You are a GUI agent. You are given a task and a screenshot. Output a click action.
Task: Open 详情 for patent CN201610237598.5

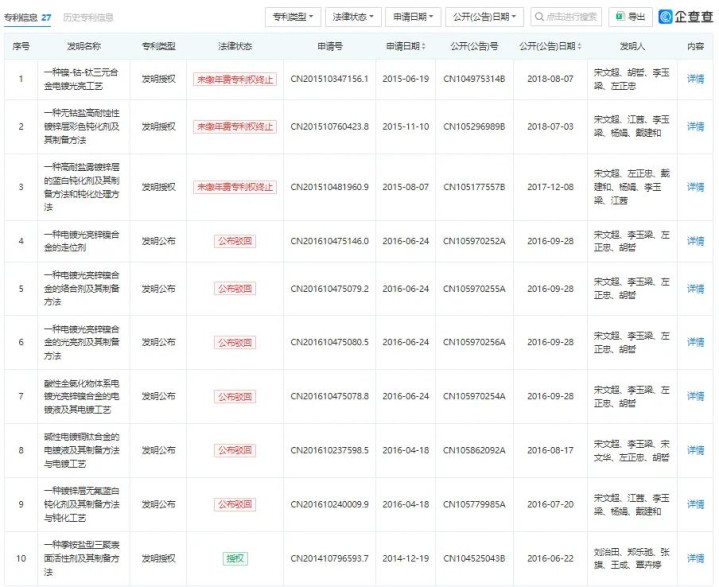click(x=695, y=450)
